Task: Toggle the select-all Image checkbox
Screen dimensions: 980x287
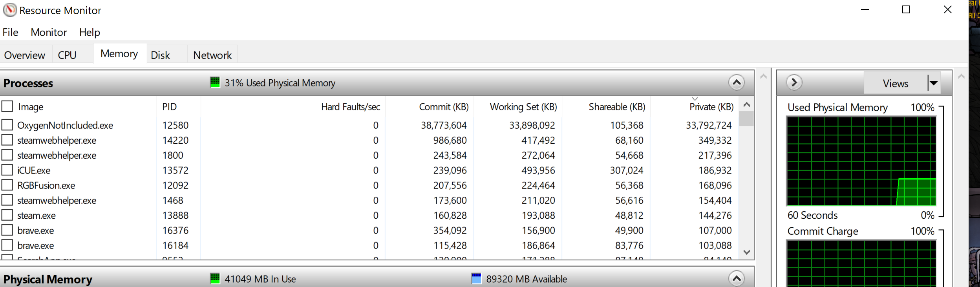Action: (7, 106)
